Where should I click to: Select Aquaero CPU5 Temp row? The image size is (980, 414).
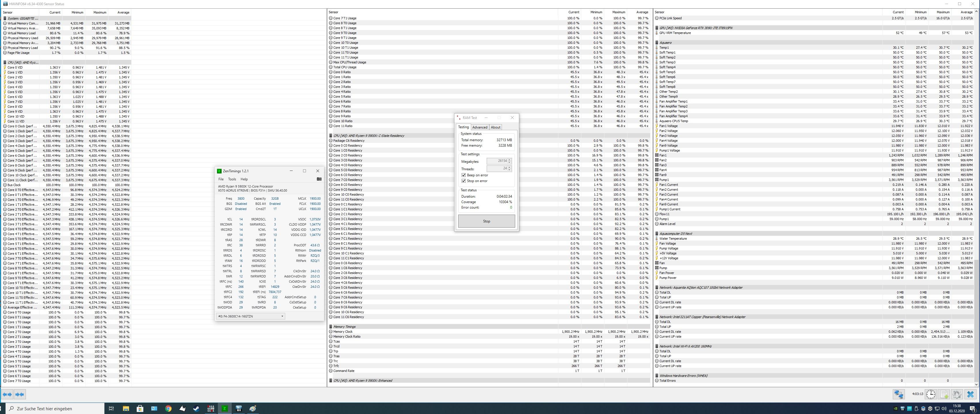[x=814, y=121]
